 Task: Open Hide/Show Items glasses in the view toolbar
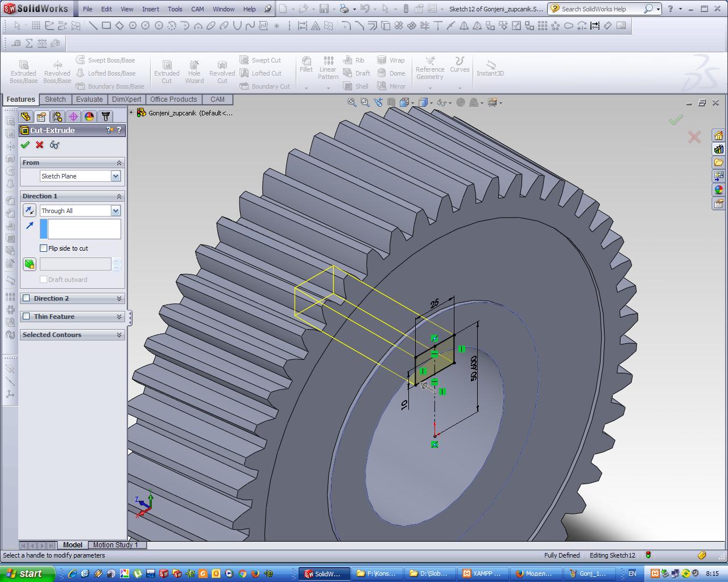point(443,103)
